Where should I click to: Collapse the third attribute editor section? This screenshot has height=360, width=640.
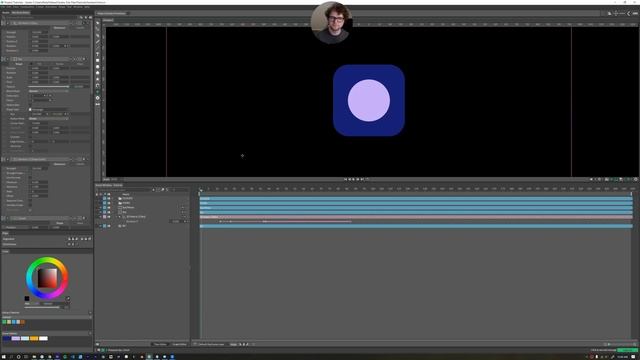tap(7, 159)
